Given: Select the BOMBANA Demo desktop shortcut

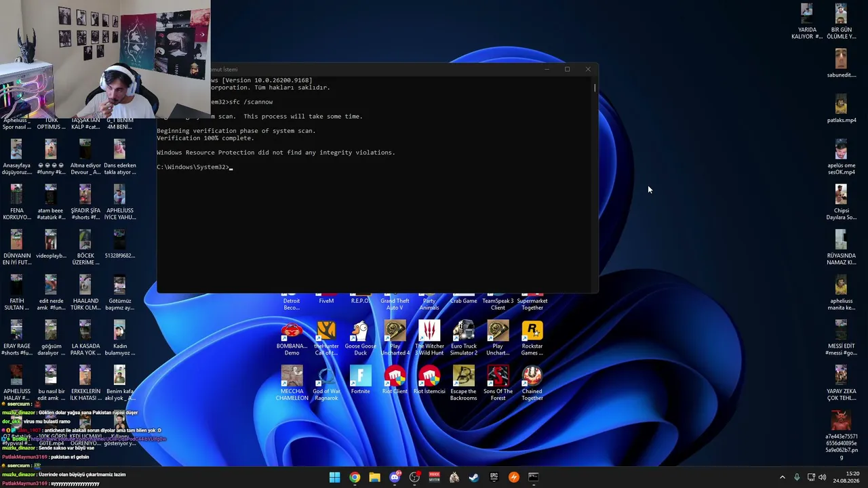Looking at the screenshot, I should tap(292, 339).
